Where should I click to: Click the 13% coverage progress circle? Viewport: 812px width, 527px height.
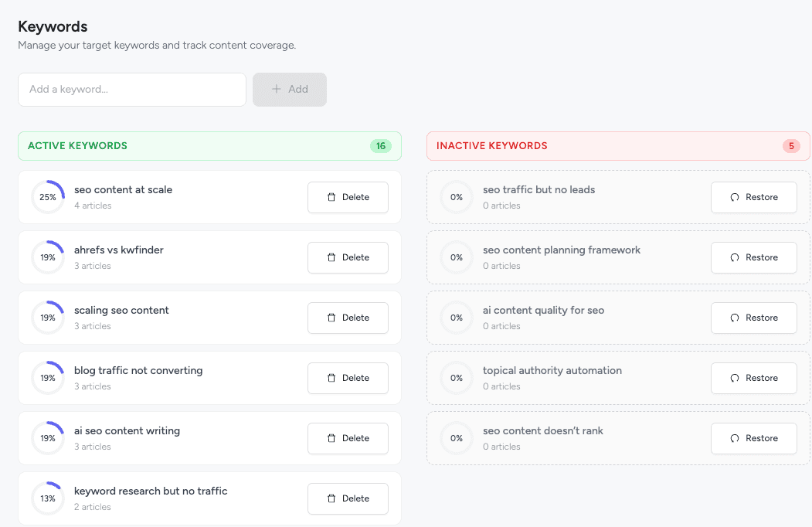pos(48,498)
